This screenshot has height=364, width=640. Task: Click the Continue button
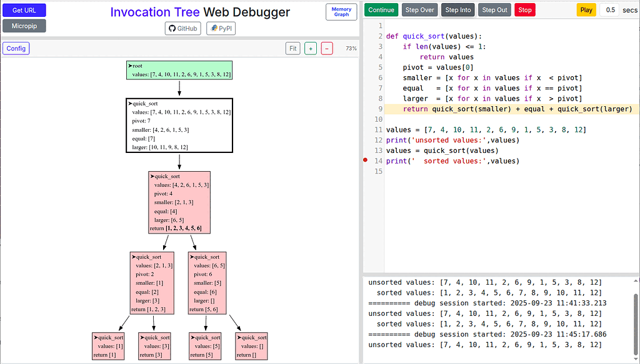click(x=381, y=9)
